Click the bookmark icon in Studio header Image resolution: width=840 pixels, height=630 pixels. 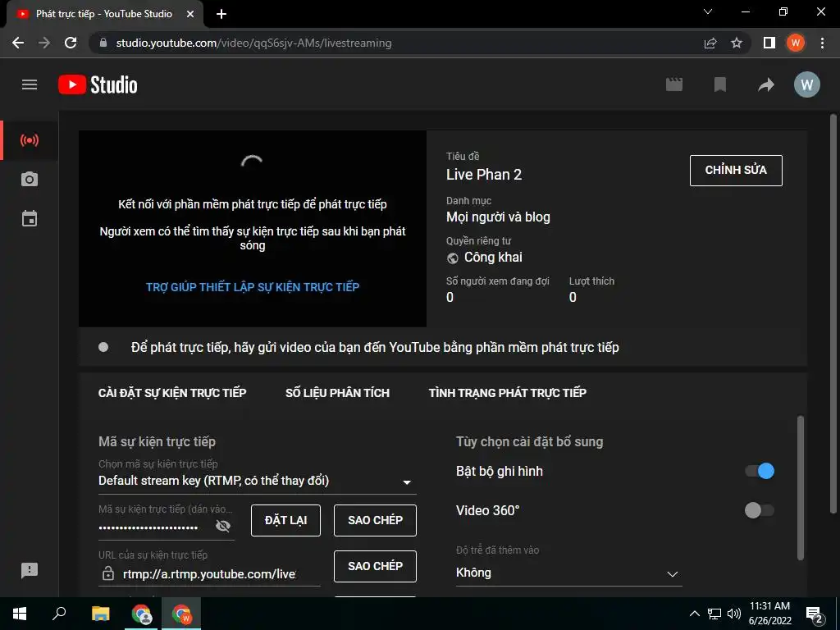tap(720, 84)
